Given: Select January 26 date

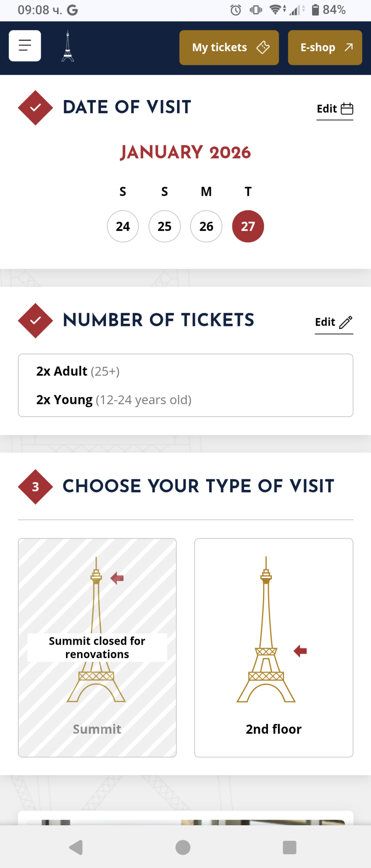Looking at the screenshot, I should (206, 226).
